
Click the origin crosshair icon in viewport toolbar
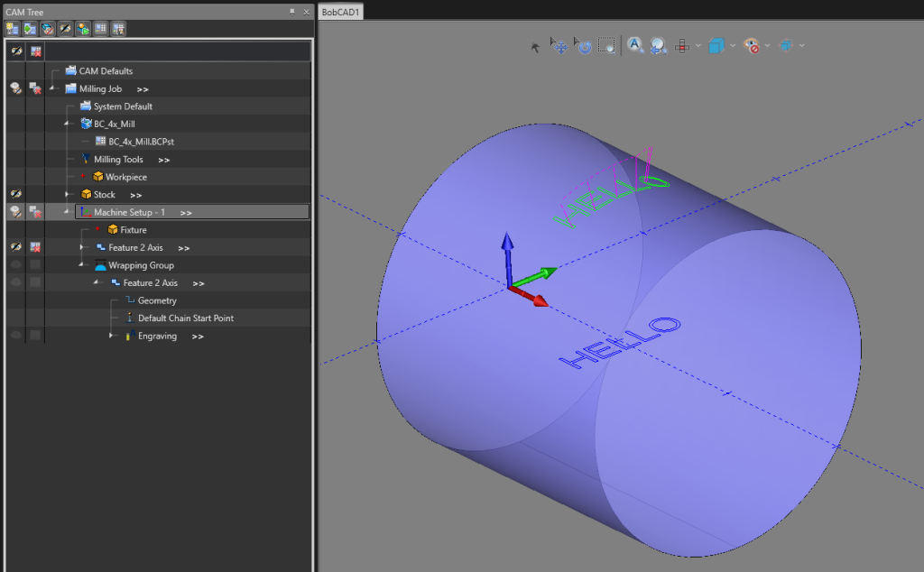[681, 45]
